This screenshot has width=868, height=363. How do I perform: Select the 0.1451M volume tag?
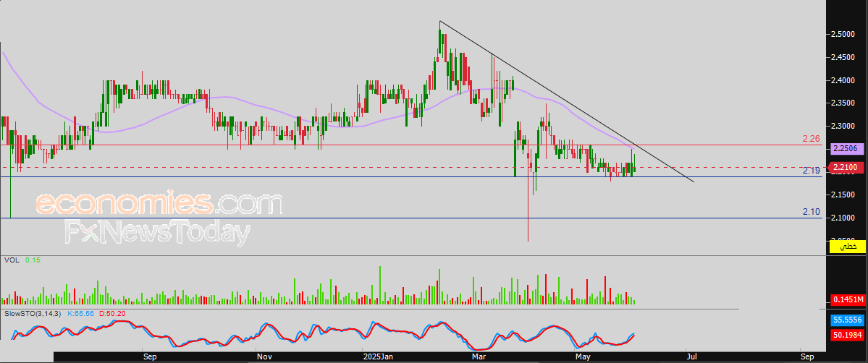[x=848, y=300]
